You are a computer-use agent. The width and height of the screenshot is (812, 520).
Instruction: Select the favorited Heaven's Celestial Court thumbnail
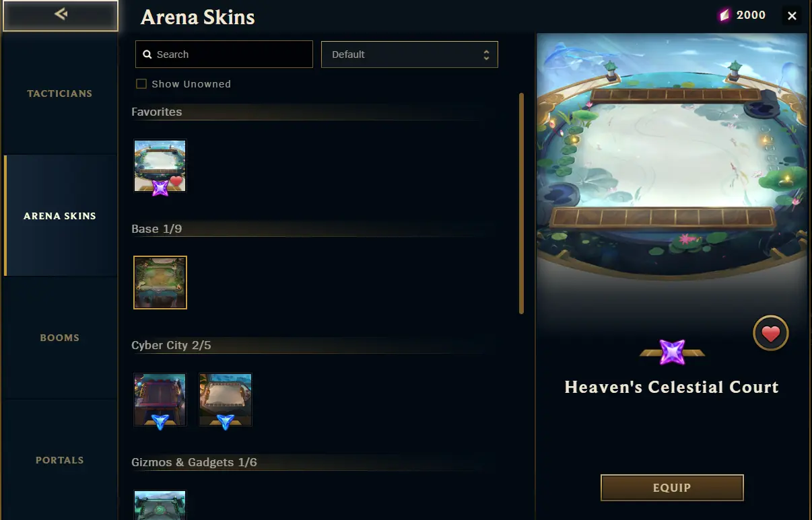(160, 166)
